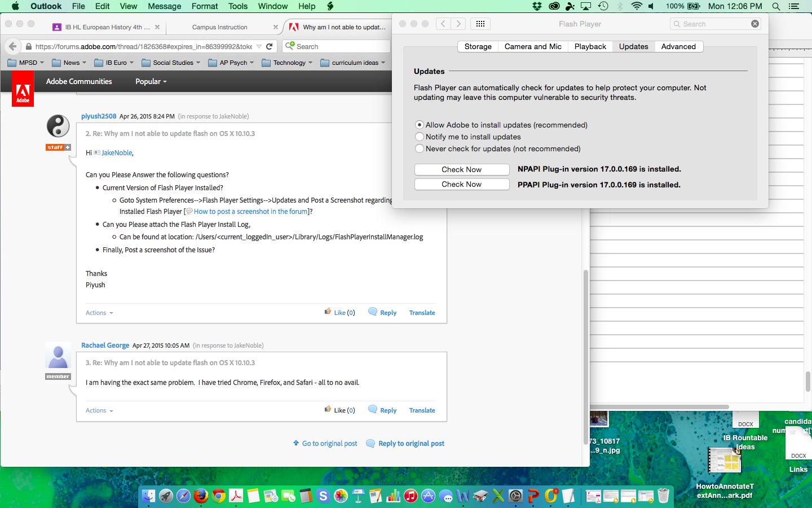
Task: Switch to Storage tab
Action: [478, 46]
